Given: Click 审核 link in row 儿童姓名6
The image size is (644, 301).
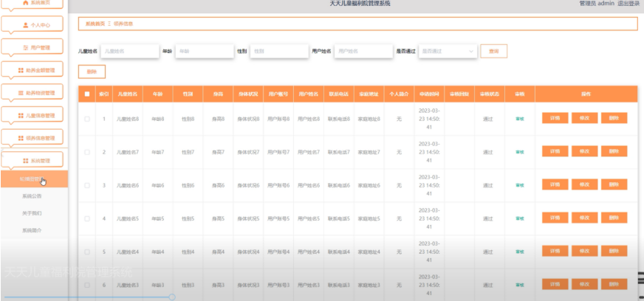Looking at the screenshot, I should coord(519,185).
